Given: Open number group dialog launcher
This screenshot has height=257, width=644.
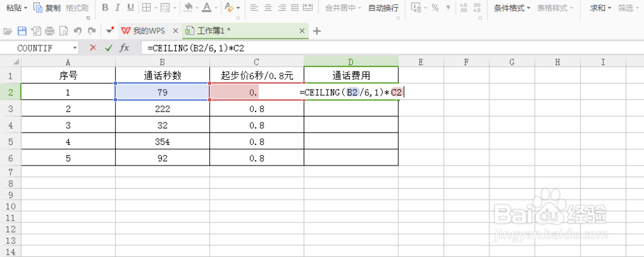Looking at the screenshot, I should [480, 18].
